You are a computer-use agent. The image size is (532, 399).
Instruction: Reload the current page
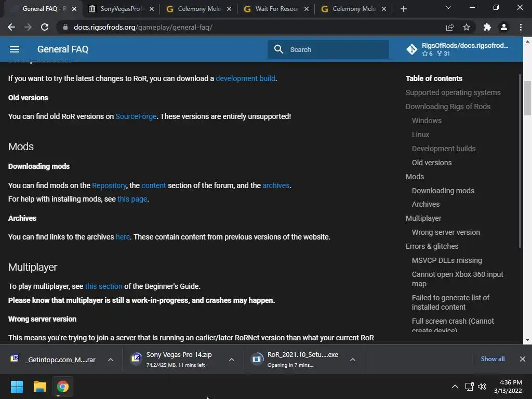45,27
